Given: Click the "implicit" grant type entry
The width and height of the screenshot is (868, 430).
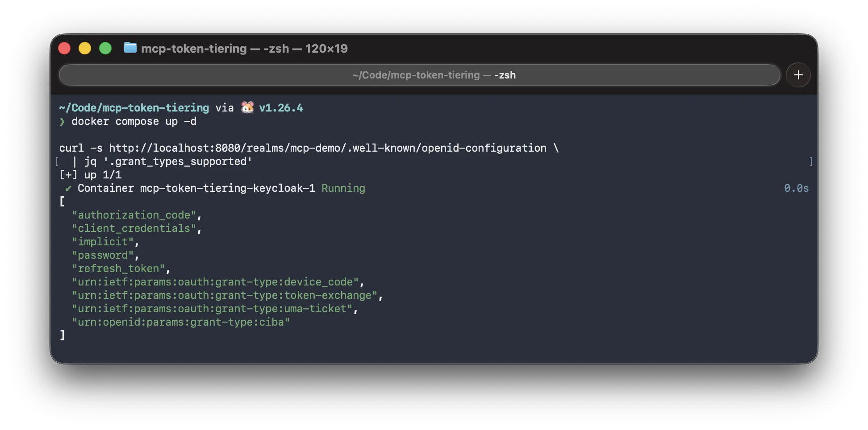Looking at the screenshot, I should (x=103, y=242).
